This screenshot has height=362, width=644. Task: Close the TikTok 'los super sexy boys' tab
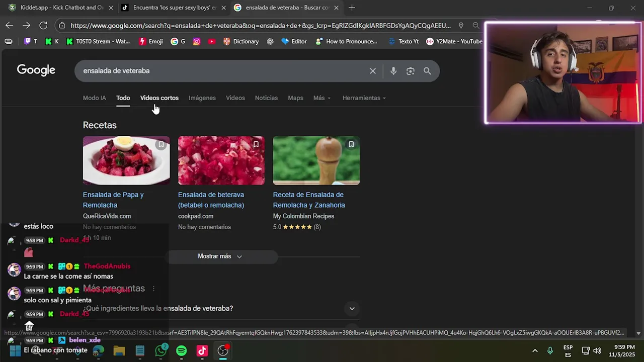pos(223,8)
